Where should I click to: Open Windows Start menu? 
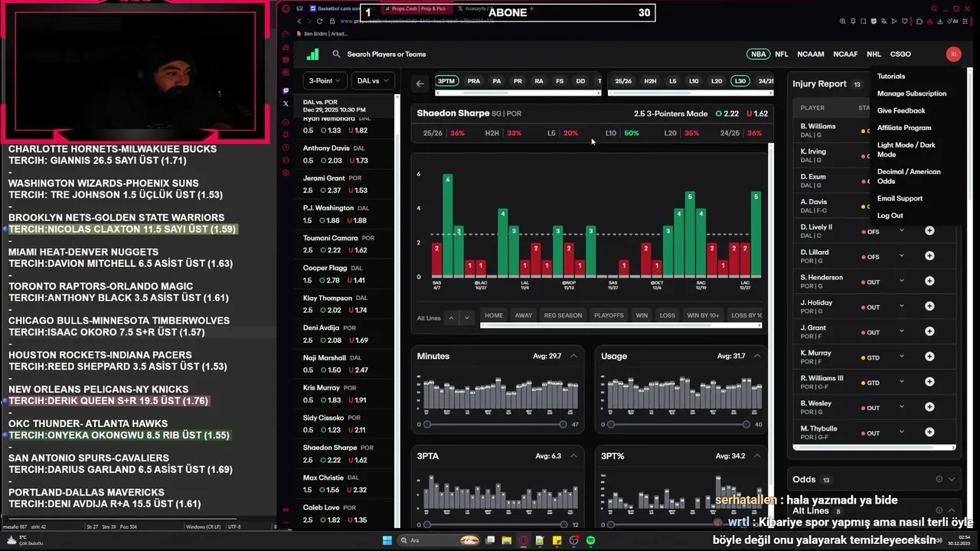coord(387,540)
